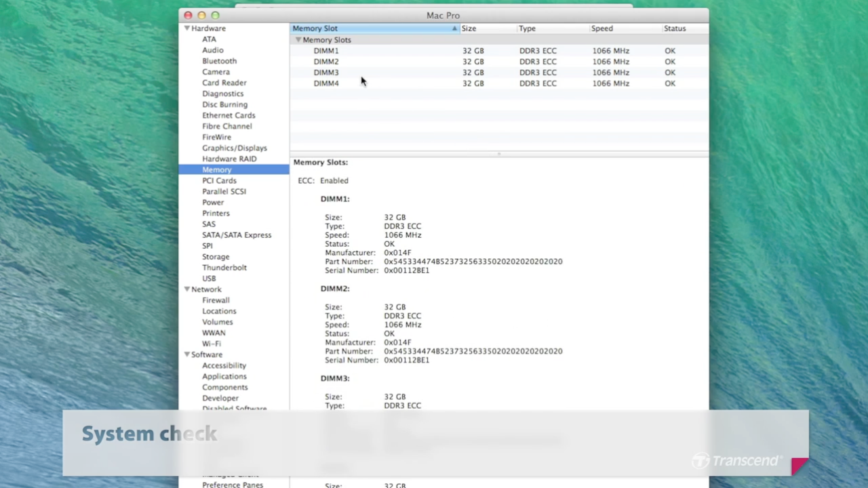Open Ethernet Cards information

(x=229, y=115)
